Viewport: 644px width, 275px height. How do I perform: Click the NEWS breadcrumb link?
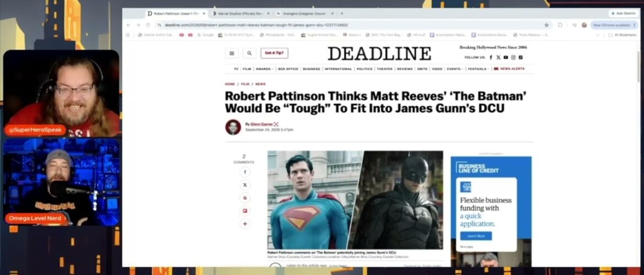260,84
